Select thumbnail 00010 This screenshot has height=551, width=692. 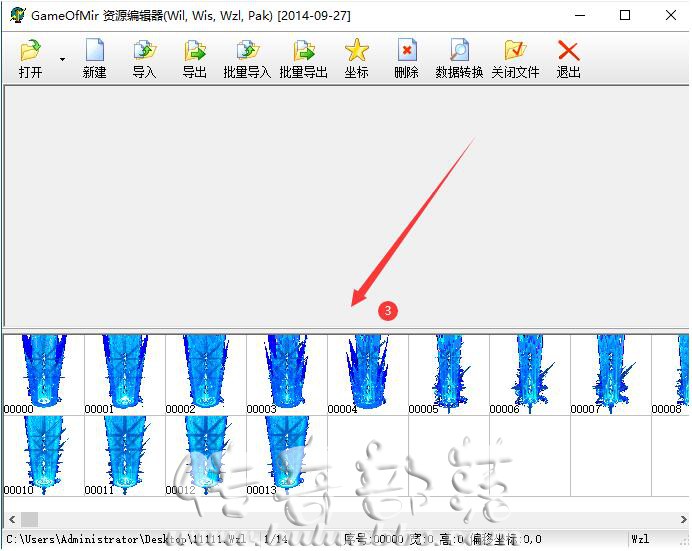point(44,456)
